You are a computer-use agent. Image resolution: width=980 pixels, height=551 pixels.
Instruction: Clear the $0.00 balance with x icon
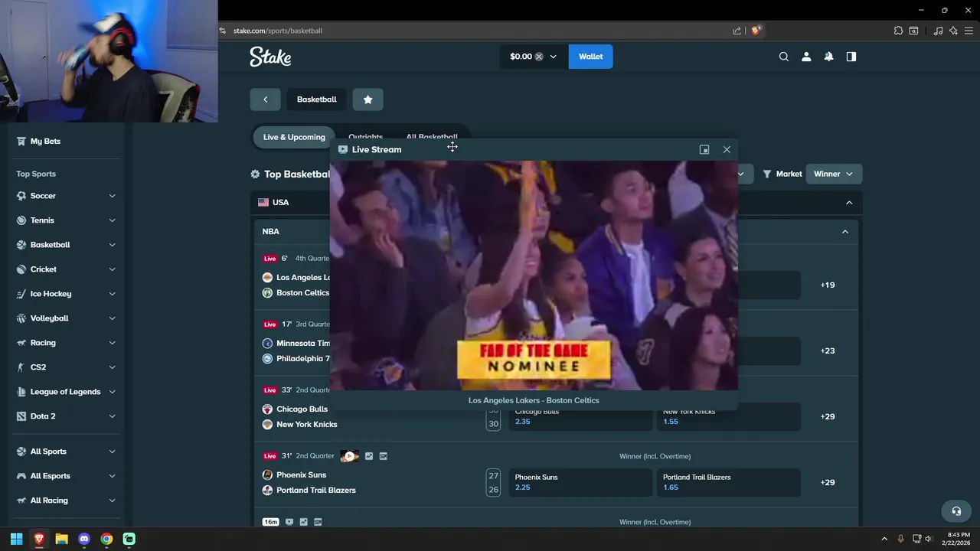tap(538, 57)
